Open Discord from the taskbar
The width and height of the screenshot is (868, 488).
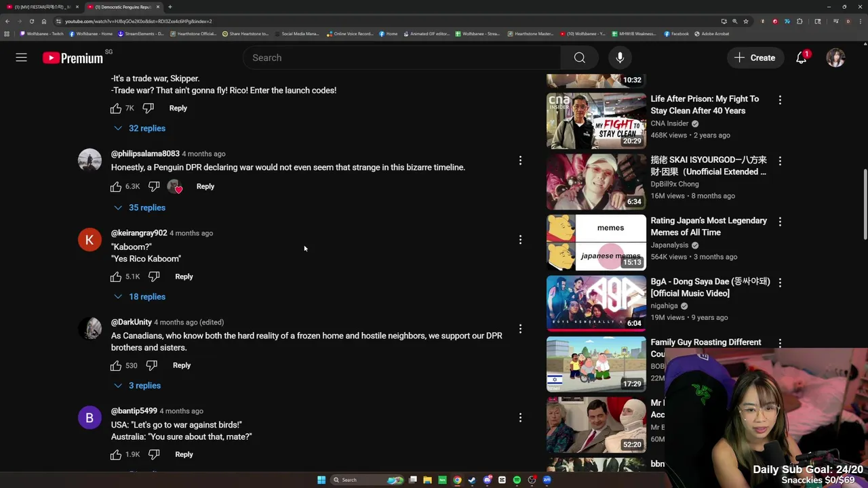click(x=487, y=480)
